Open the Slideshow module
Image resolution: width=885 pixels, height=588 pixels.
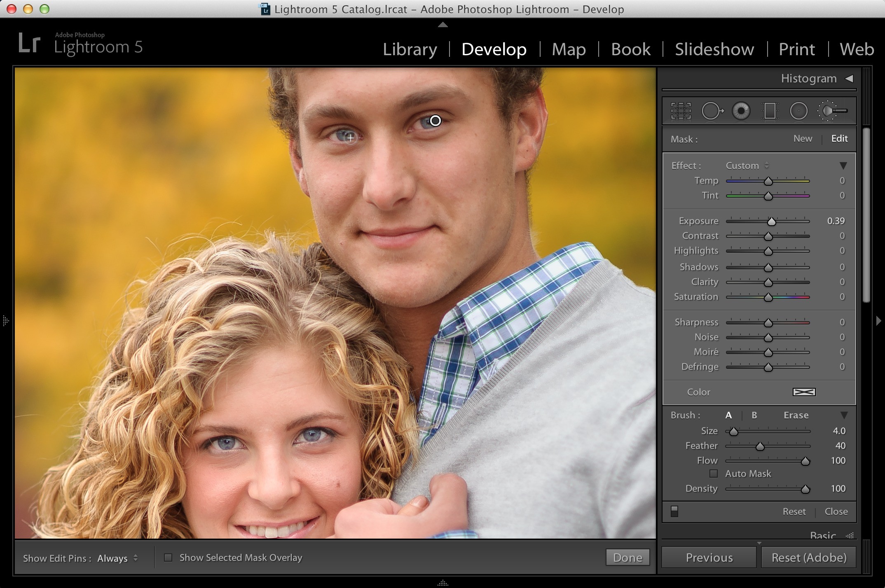pos(714,49)
